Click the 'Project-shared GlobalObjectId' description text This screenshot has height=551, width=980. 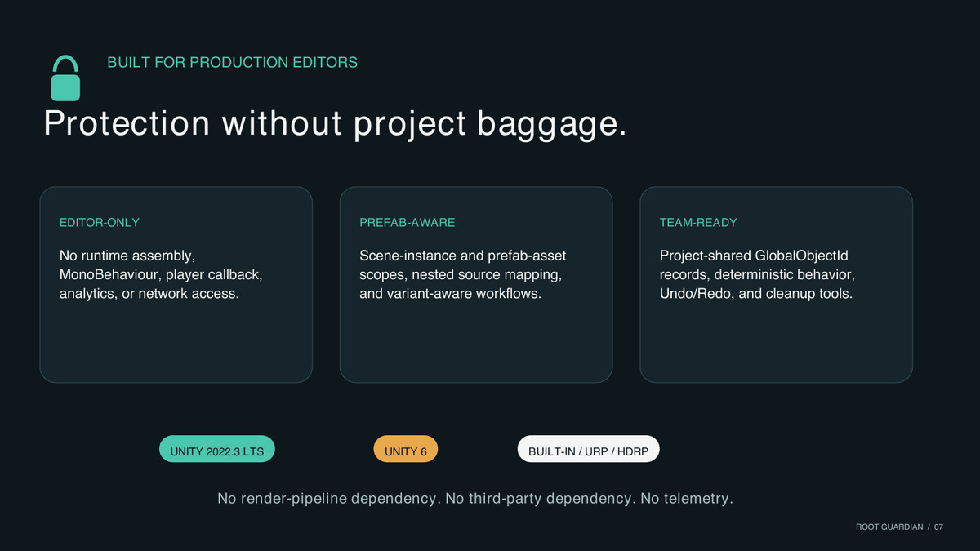pos(757,274)
